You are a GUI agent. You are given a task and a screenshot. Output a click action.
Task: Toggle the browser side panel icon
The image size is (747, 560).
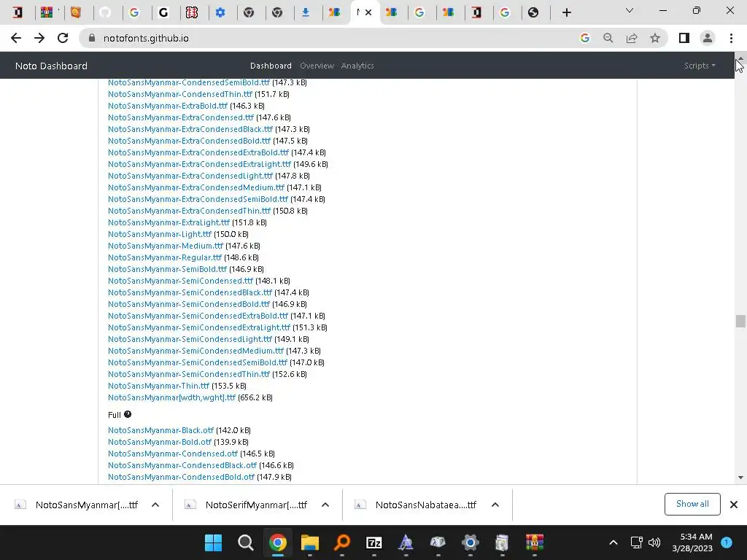tap(684, 38)
